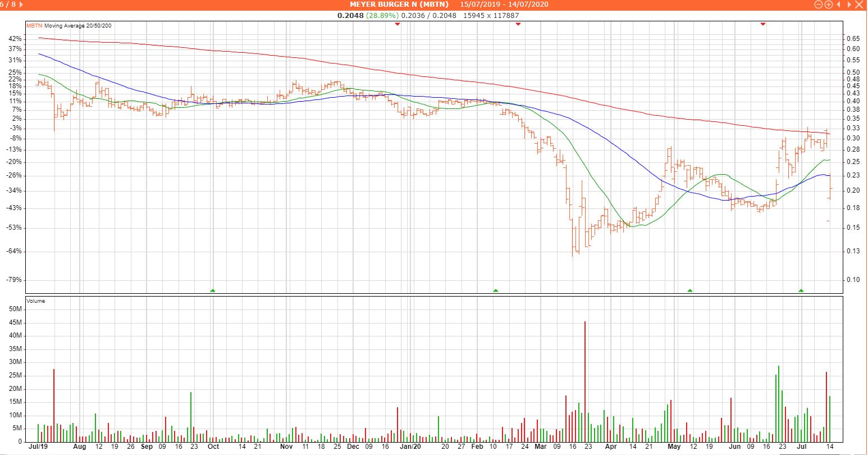Click the last price 0.2048
This screenshot has height=455, width=868.
point(350,15)
